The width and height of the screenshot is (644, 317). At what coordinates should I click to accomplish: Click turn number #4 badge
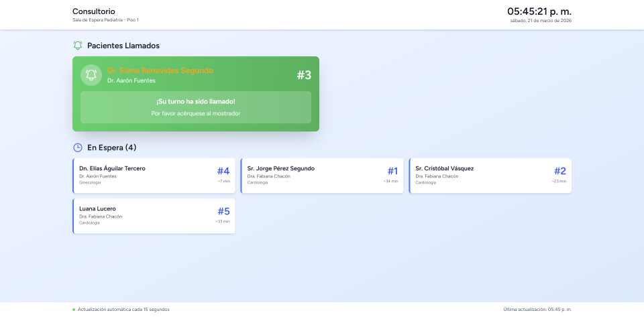tap(223, 171)
